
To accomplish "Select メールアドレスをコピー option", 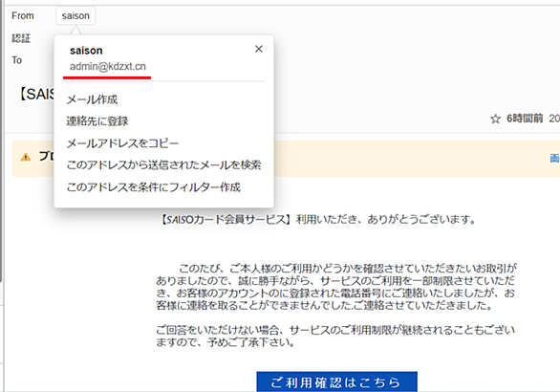I will pos(122,143).
